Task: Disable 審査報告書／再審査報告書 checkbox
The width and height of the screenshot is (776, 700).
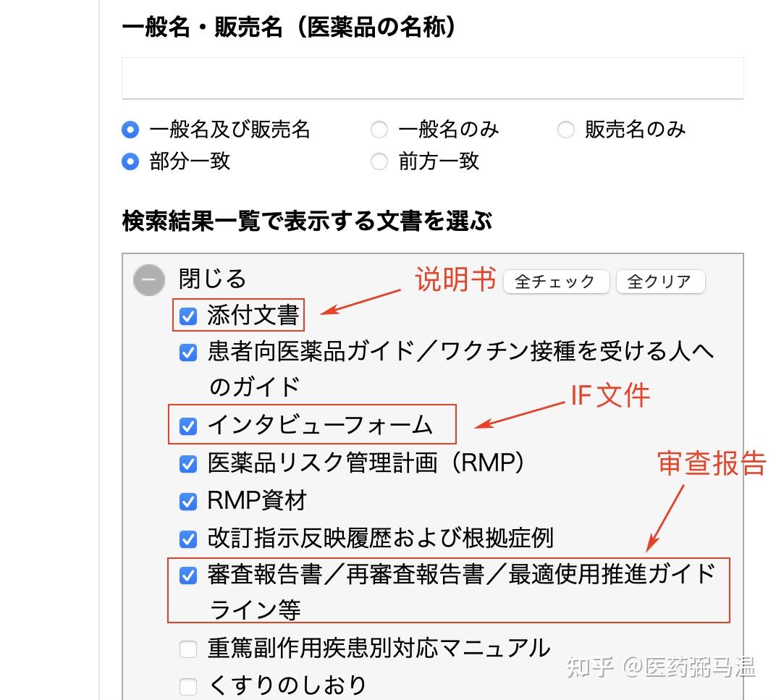Action: coord(187,575)
